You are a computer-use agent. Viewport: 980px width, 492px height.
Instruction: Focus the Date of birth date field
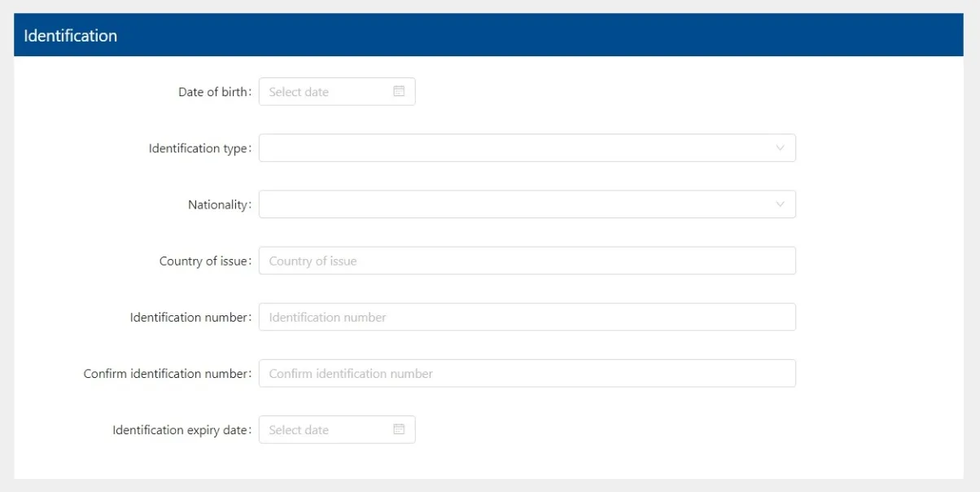point(326,92)
